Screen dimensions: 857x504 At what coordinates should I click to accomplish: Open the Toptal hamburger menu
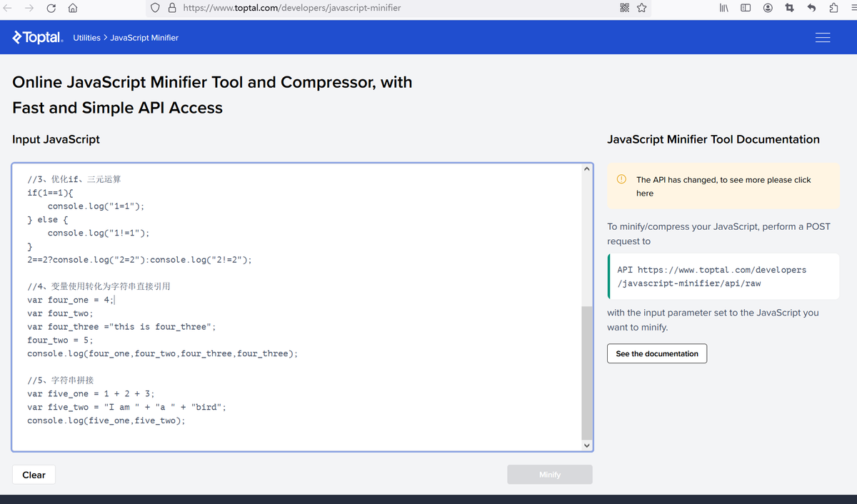click(823, 37)
